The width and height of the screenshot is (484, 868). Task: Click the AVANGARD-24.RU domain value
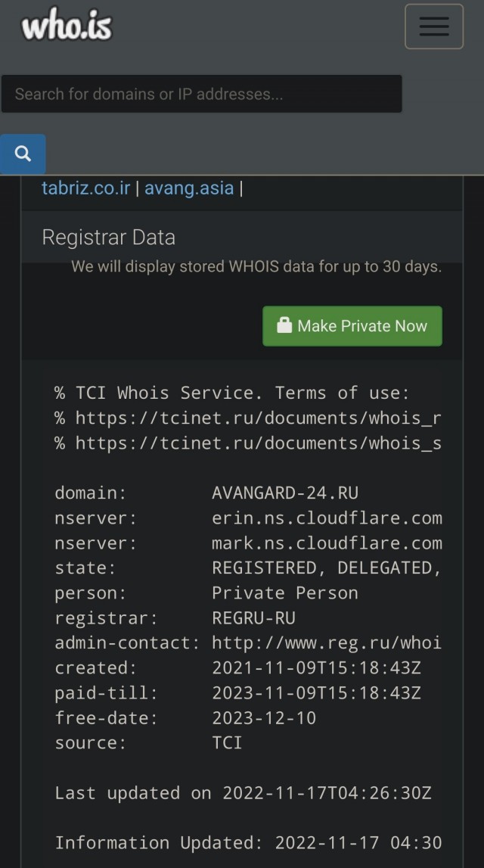tap(285, 493)
